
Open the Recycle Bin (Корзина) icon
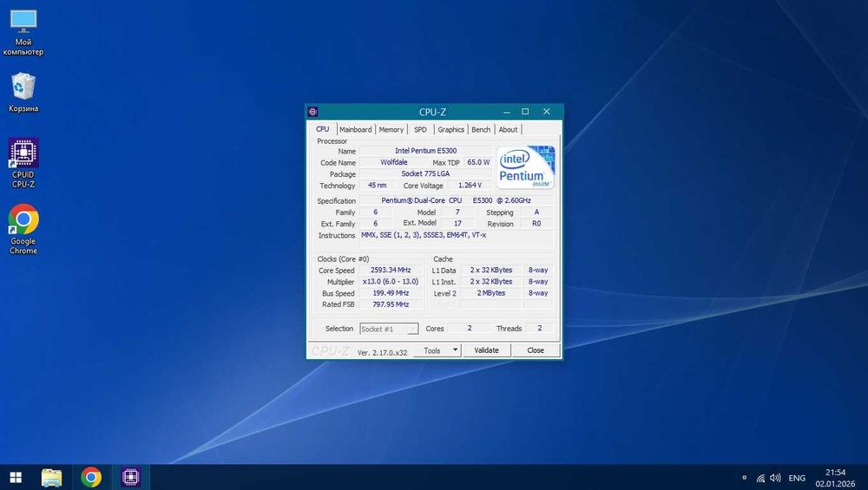click(x=23, y=93)
